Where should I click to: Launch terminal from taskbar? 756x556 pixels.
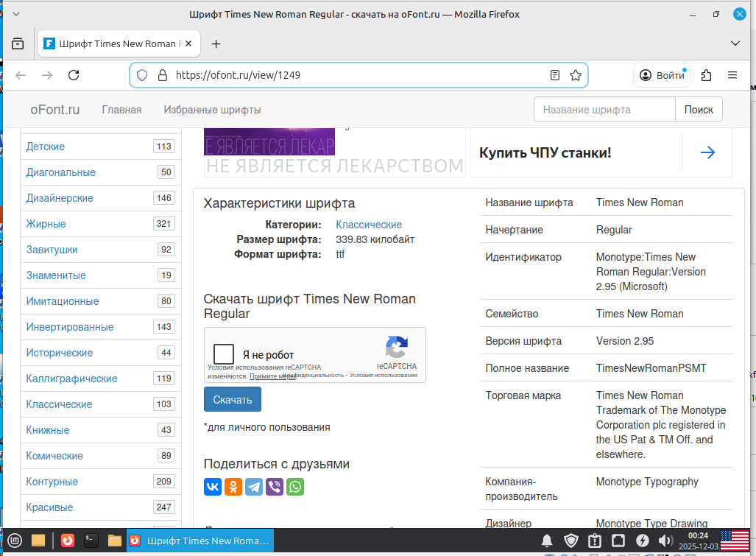coord(91,541)
